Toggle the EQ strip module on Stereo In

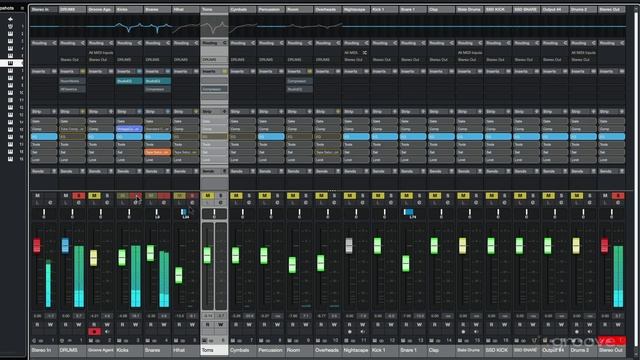pos(44,137)
